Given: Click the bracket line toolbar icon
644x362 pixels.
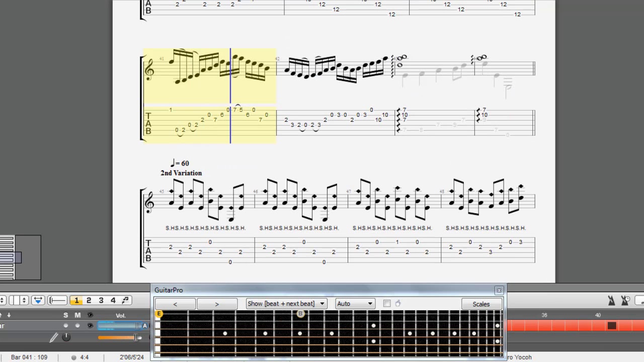Looking at the screenshot, I should pos(57,300).
